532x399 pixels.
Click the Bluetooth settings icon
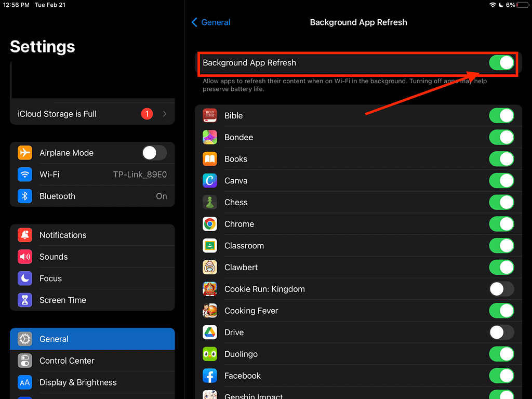pos(25,196)
